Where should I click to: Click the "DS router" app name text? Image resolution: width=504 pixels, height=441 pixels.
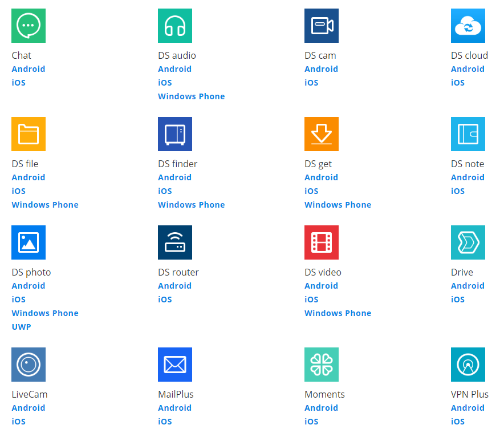[178, 273]
